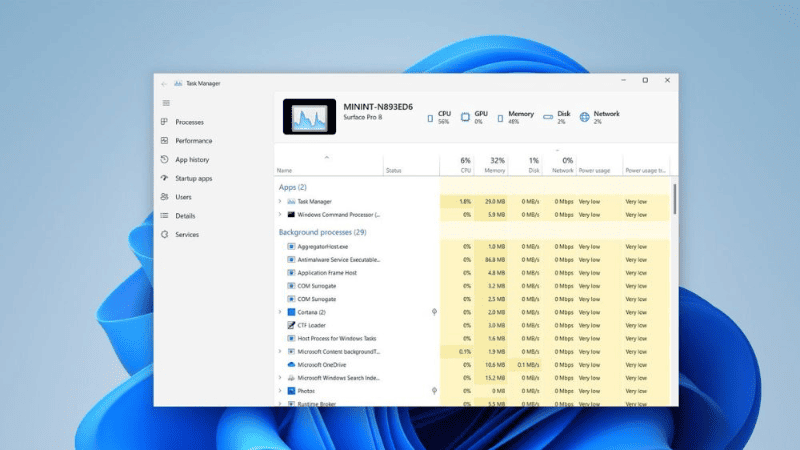Click the CPU usage icon in header
The image size is (800, 450).
pos(431,118)
